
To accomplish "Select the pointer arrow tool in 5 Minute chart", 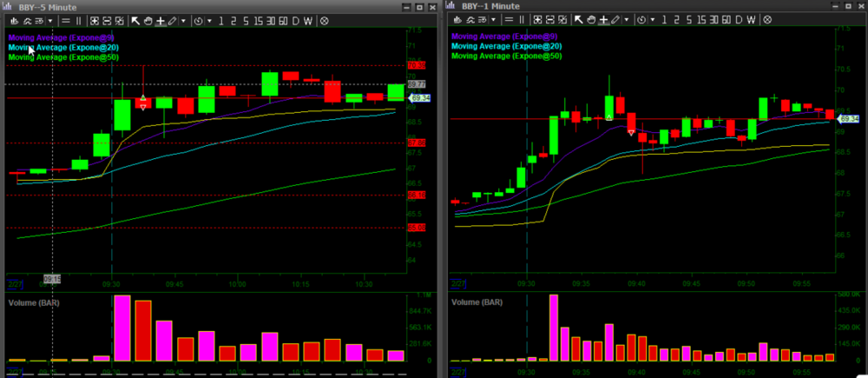I will click(137, 19).
